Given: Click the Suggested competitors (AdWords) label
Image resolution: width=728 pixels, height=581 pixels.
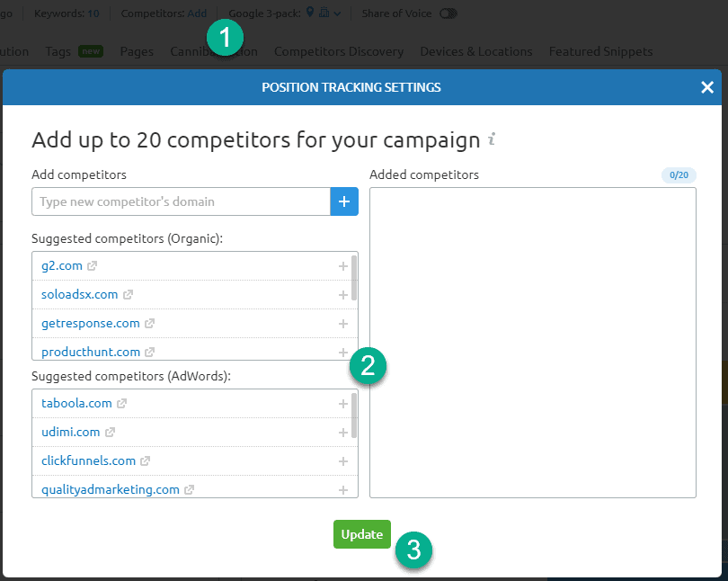Looking at the screenshot, I should 131,376.
